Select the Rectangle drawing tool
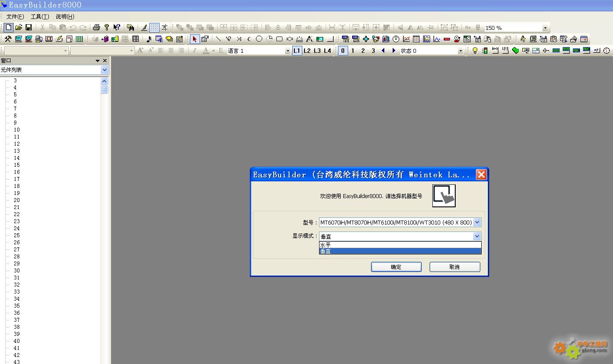 pyautogui.click(x=279, y=39)
